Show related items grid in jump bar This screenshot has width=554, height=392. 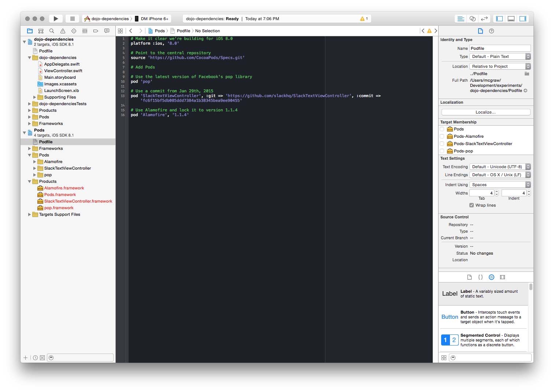pos(120,31)
